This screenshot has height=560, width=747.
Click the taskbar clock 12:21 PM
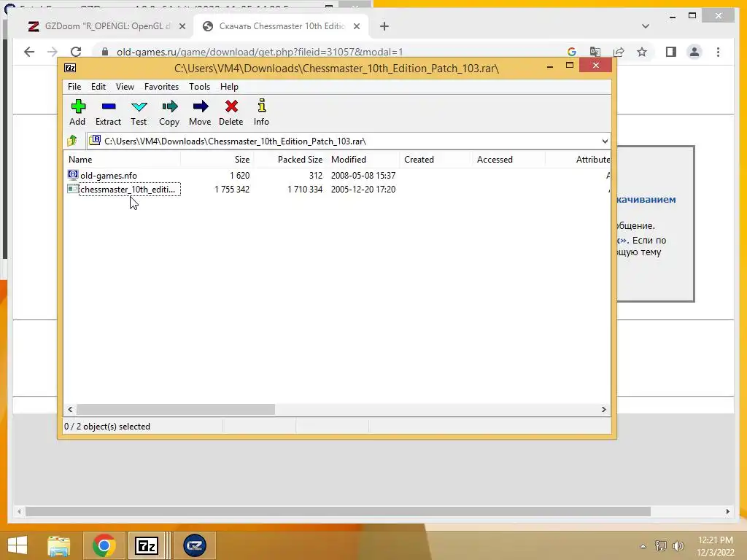715,540
